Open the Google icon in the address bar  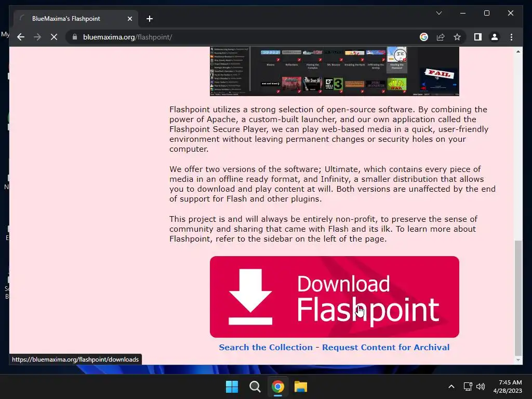pos(424,37)
